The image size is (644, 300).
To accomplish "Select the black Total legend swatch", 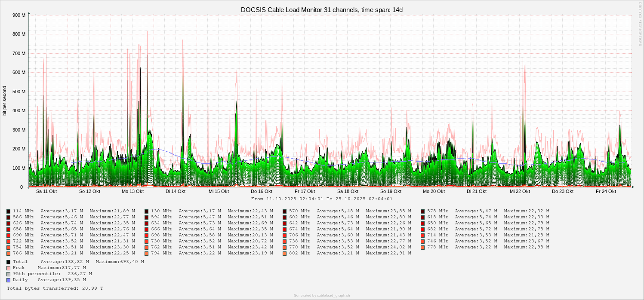I will coord(9,262).
